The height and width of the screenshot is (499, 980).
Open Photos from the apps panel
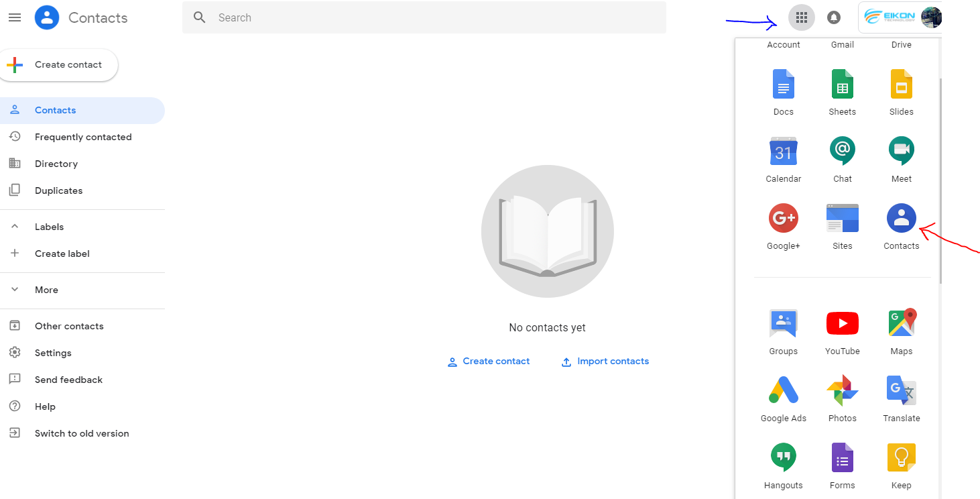(x=842, y=399)
